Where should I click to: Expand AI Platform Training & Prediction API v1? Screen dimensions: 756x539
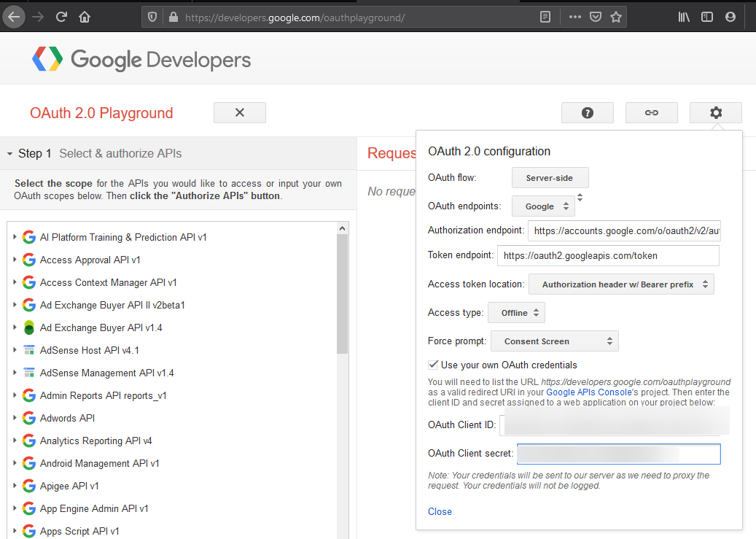[x=15, y=237]
